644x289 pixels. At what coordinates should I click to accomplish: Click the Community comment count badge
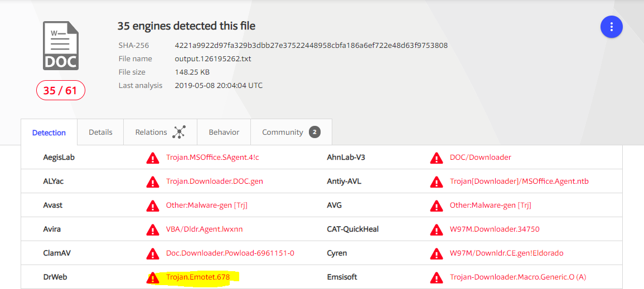(314, 133)
